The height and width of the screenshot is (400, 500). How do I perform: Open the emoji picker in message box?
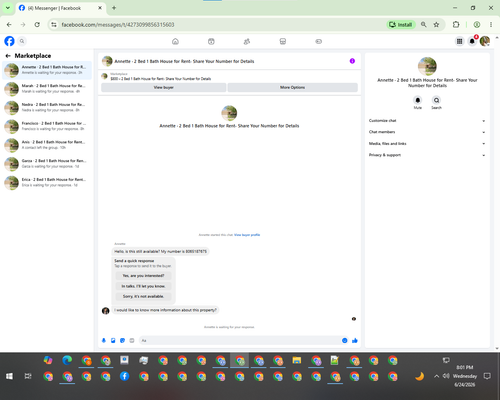coord(344,340)
